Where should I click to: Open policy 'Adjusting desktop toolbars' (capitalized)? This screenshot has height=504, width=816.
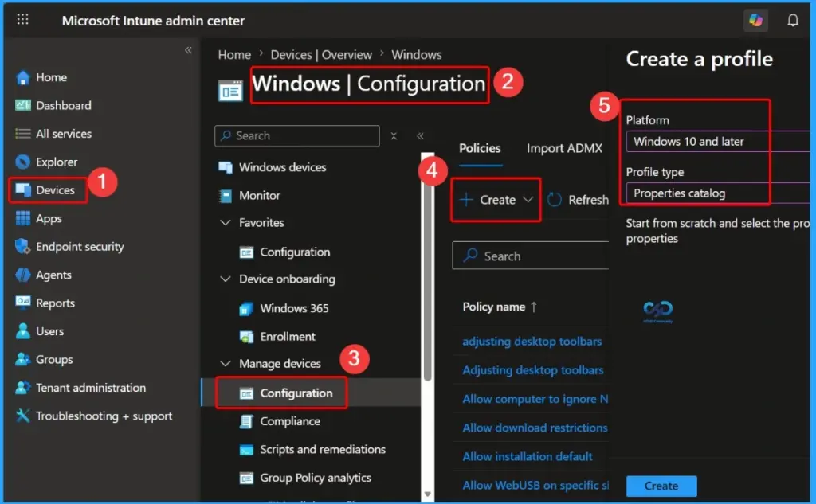point(533,370)
